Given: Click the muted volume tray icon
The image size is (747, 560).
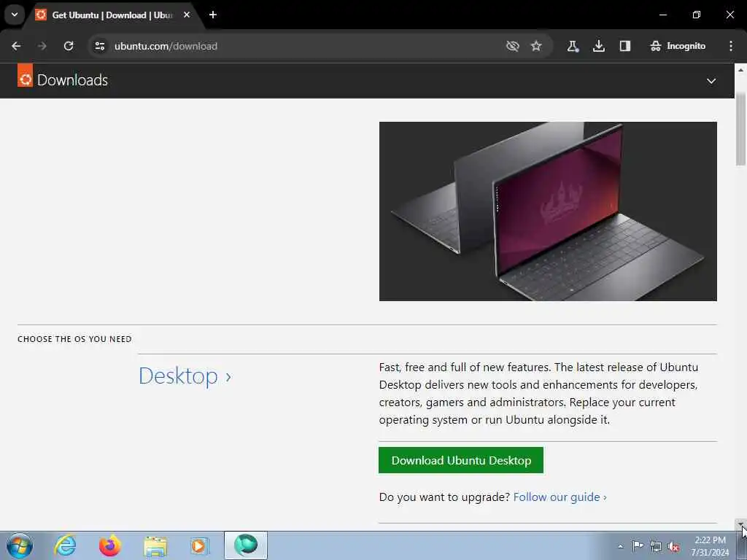Looking at the screenshot, I should coord(673,547).
